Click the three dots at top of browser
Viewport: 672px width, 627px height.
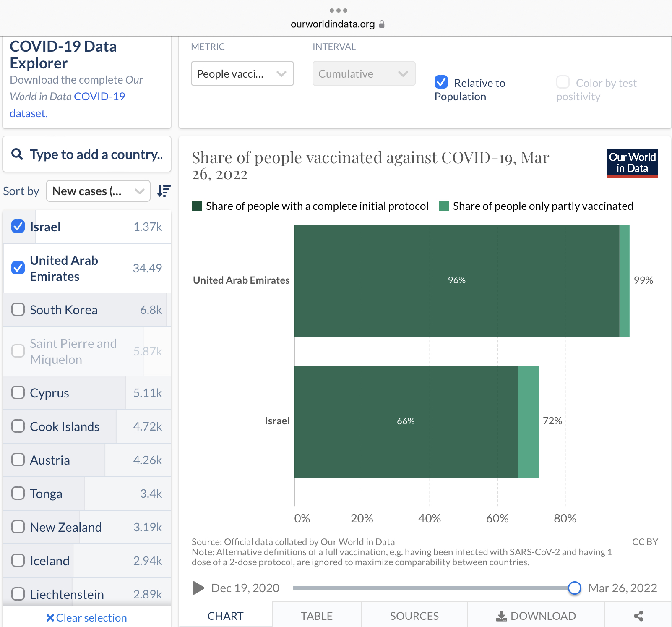coord(338,10)
